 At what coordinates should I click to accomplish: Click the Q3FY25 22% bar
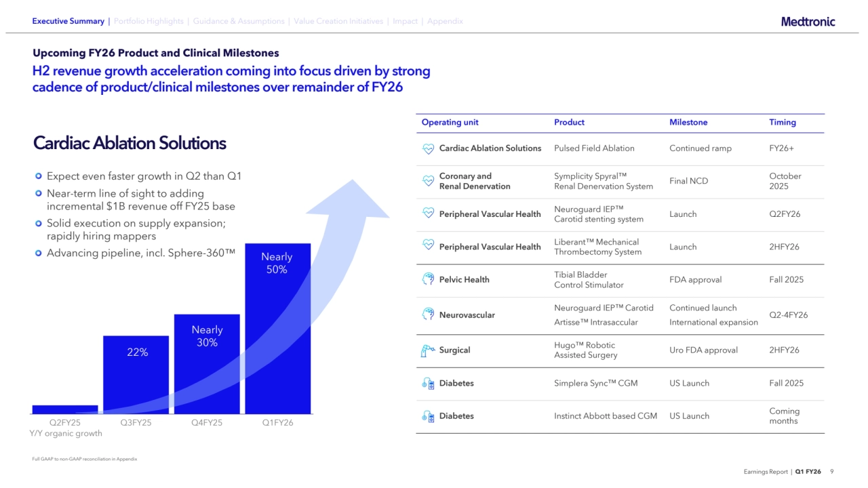coord(136,375)
